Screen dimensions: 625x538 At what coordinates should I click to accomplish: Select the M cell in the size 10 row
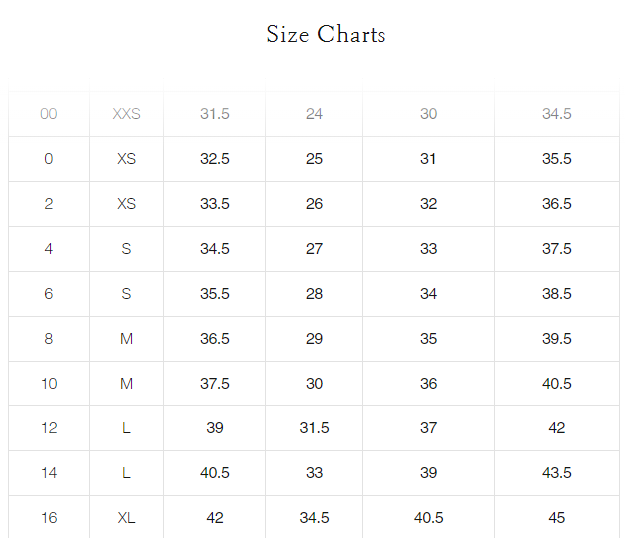pos(127,384)
